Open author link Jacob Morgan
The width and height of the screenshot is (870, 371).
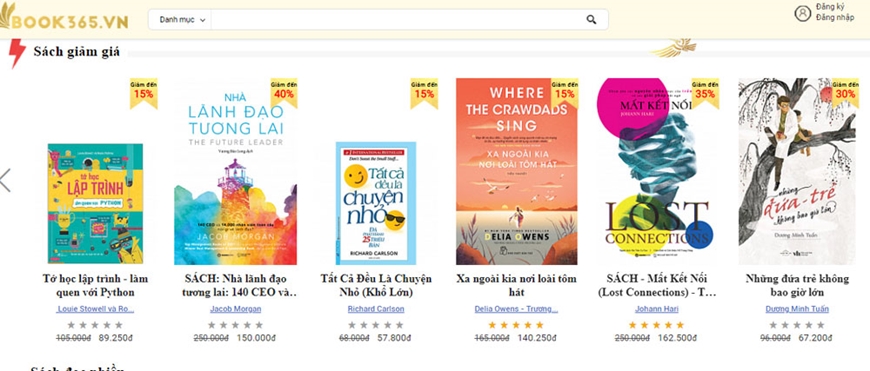coord(235,309)
